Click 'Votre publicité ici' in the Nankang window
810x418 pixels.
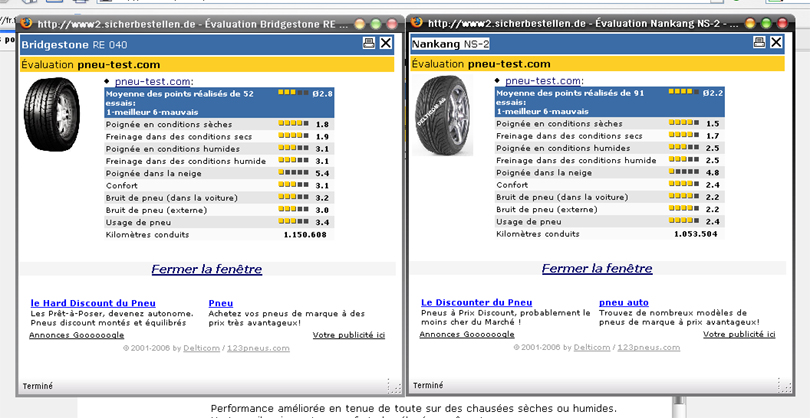[739, 335]
